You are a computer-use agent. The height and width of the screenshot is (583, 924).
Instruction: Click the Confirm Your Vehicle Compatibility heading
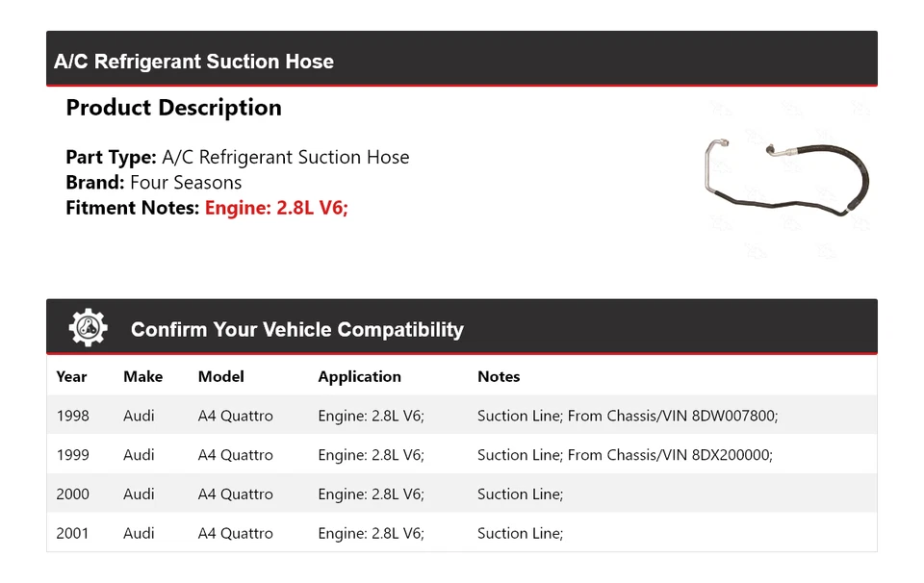296,330
